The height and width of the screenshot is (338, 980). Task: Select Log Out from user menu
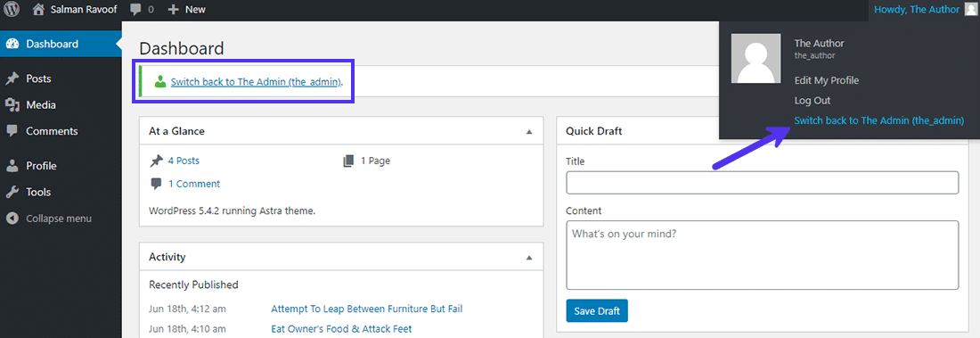pos(813,100)
